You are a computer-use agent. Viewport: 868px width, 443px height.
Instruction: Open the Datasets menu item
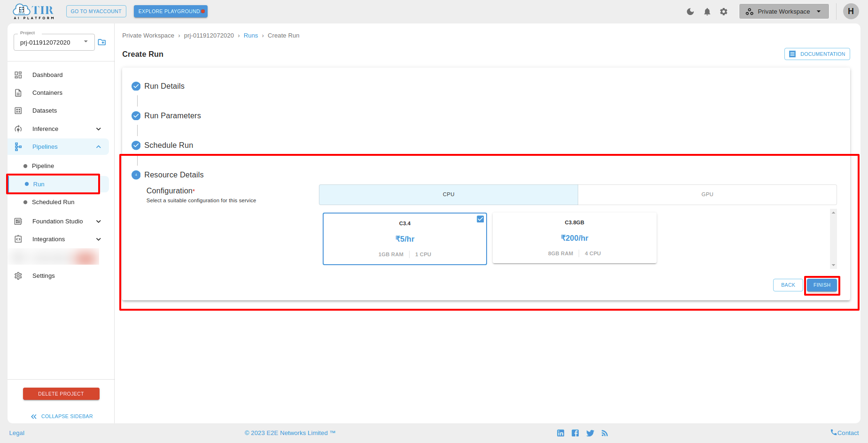(x=45, y=111)
